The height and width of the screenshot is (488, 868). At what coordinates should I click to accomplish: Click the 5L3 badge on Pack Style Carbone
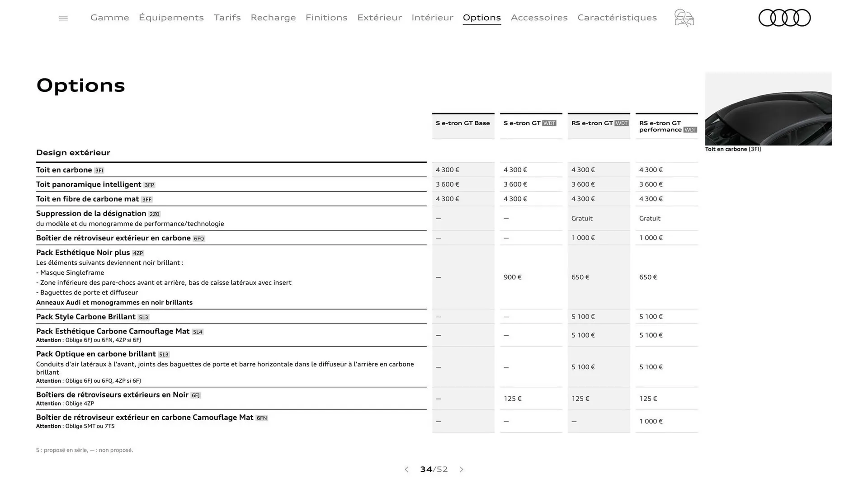[x=144, y=317]
